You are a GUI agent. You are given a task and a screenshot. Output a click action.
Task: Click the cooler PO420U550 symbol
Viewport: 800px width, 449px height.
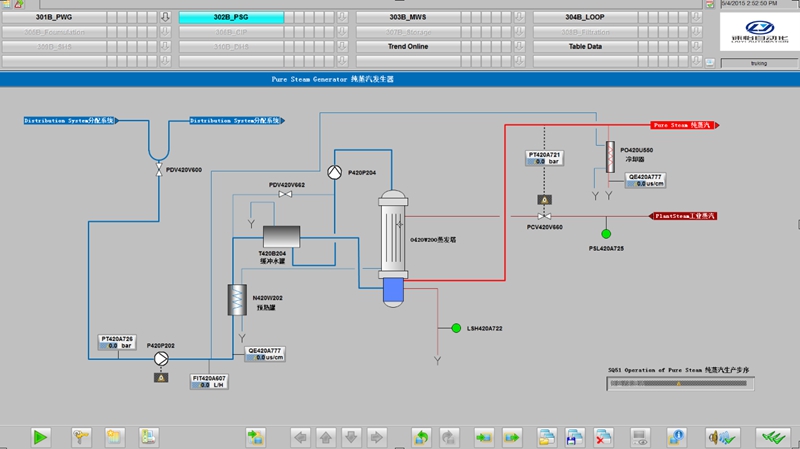click(x=609, y=157)
